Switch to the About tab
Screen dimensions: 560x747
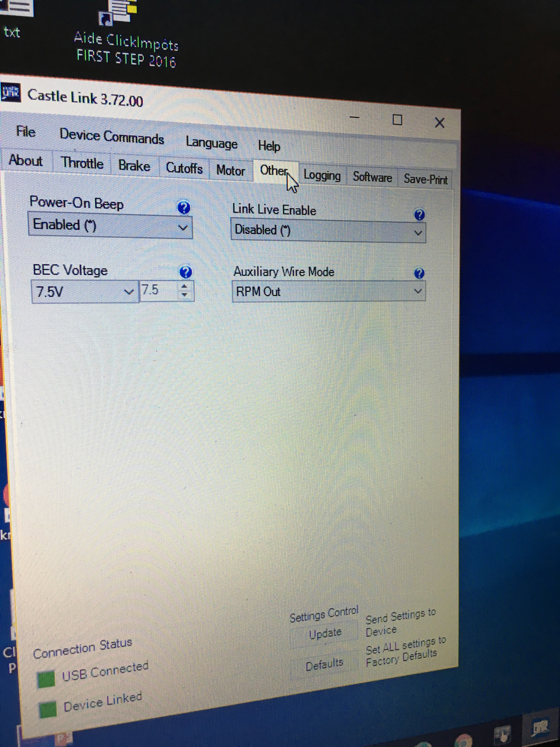click(26, 160)
